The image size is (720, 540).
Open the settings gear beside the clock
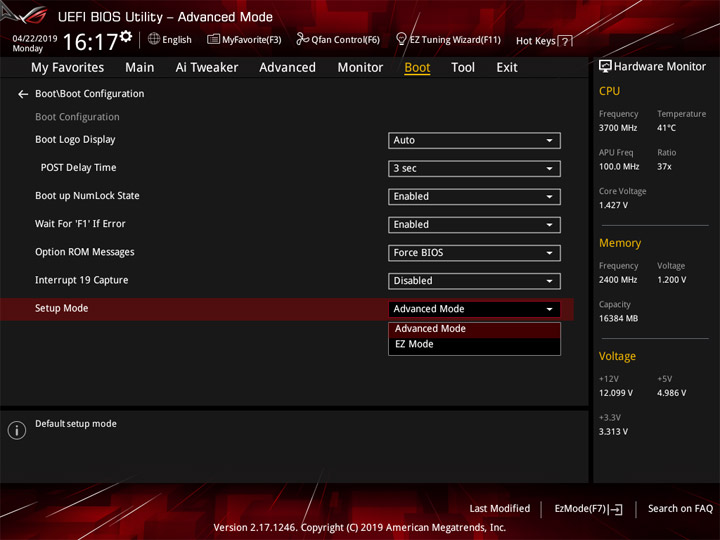click(x=126, y=36)
